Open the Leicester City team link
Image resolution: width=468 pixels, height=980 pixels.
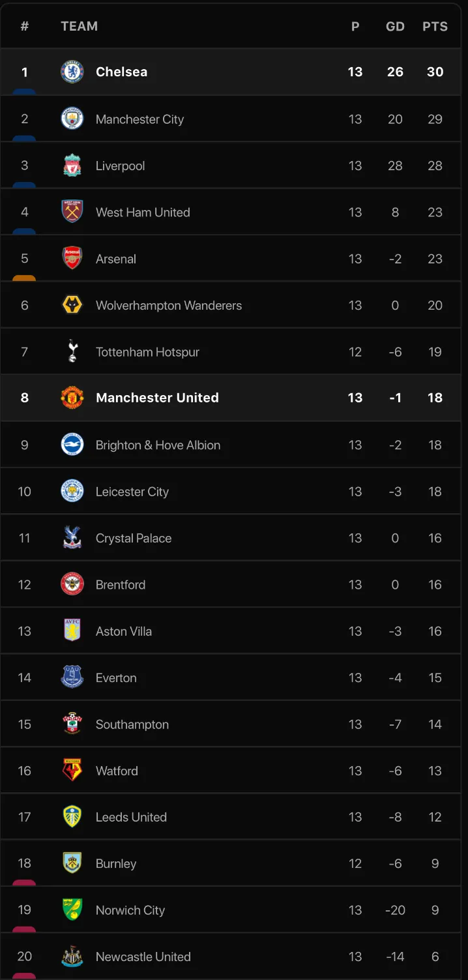[132, 492]
